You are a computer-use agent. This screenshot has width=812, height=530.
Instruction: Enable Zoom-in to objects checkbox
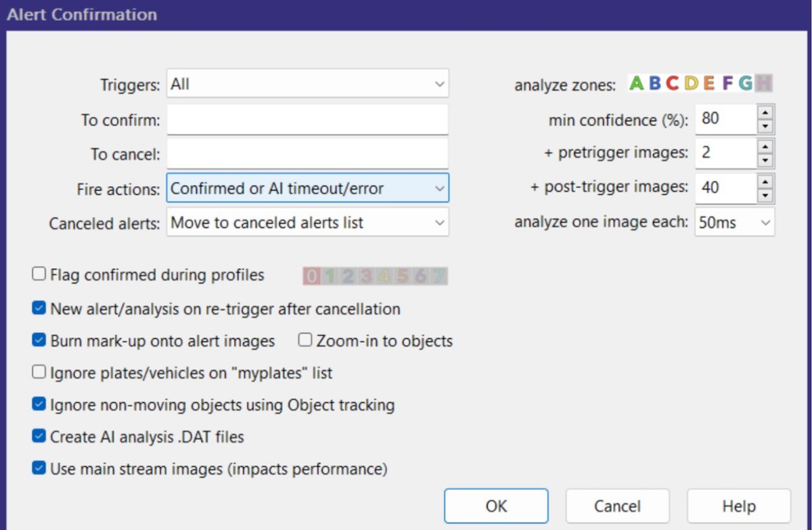[305, 340]
